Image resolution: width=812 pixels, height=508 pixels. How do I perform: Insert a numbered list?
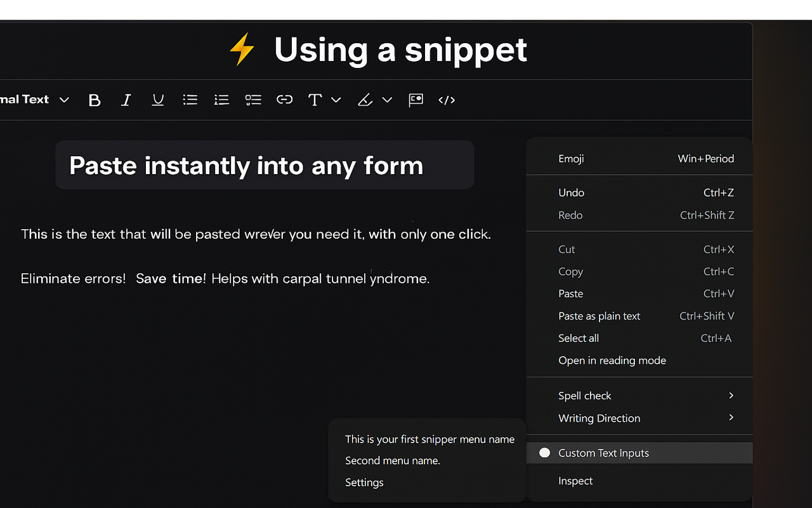221,100
